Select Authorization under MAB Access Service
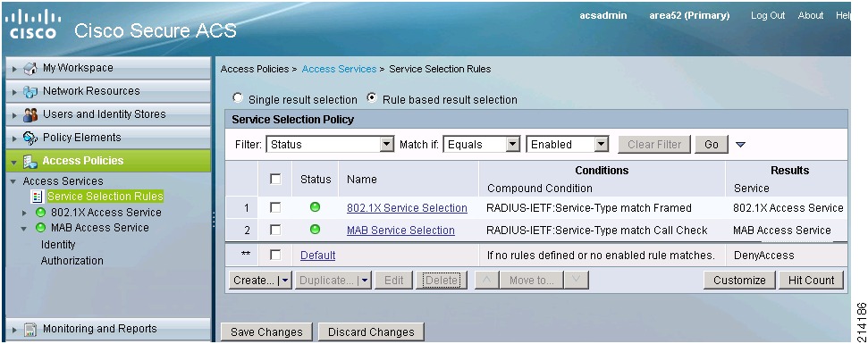Screen dimensions: 868x344 tap(72, 261)
